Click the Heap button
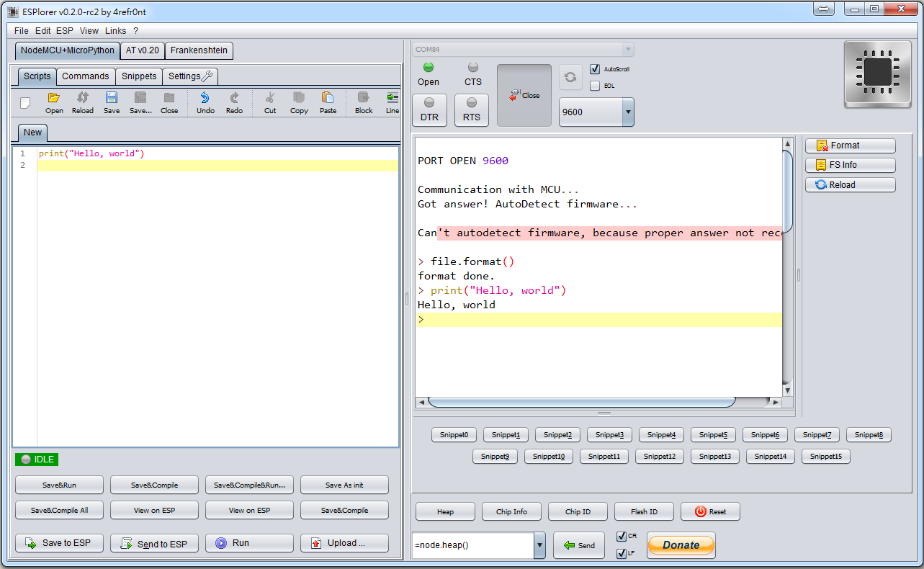924x569 pixels. point(445,511)
